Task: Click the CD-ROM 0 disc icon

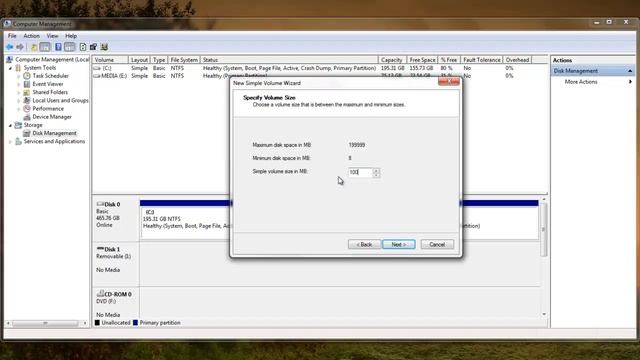Action: [x=100, y=293]
